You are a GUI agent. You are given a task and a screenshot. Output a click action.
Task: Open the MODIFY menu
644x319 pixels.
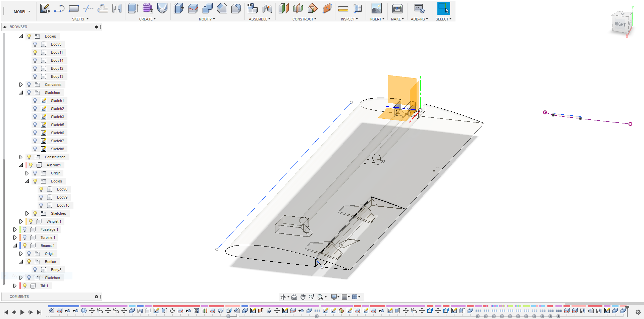pos(207,19)
